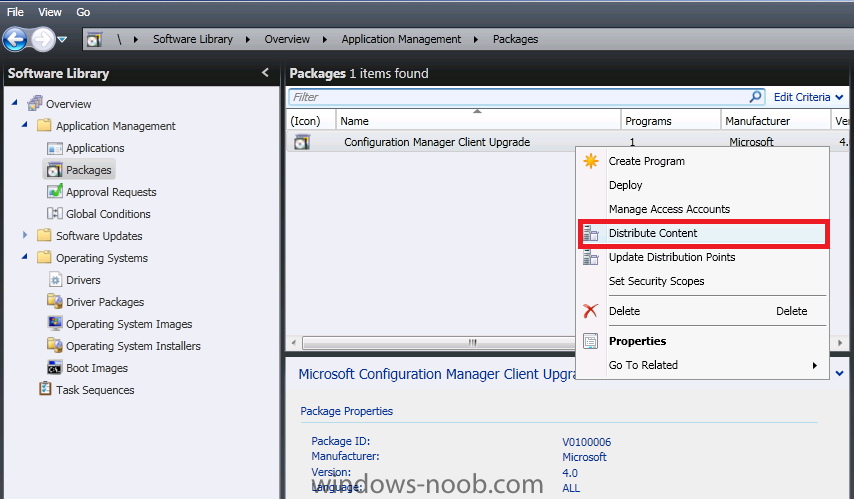
Task: Select Set Security Scopes menu item
Action: 656,281
